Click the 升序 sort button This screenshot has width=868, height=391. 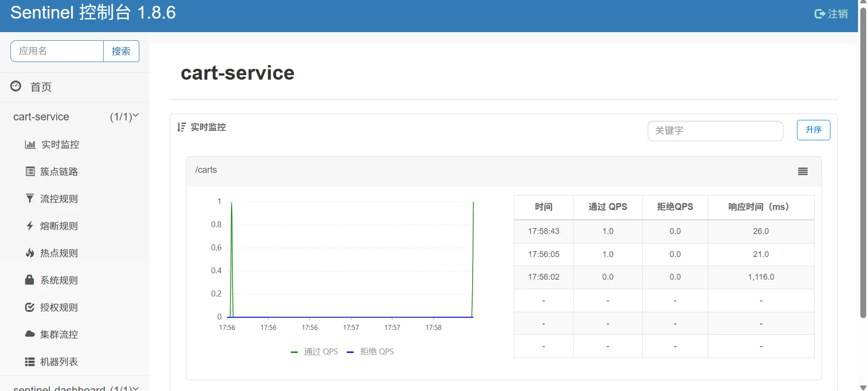[813, 130]
